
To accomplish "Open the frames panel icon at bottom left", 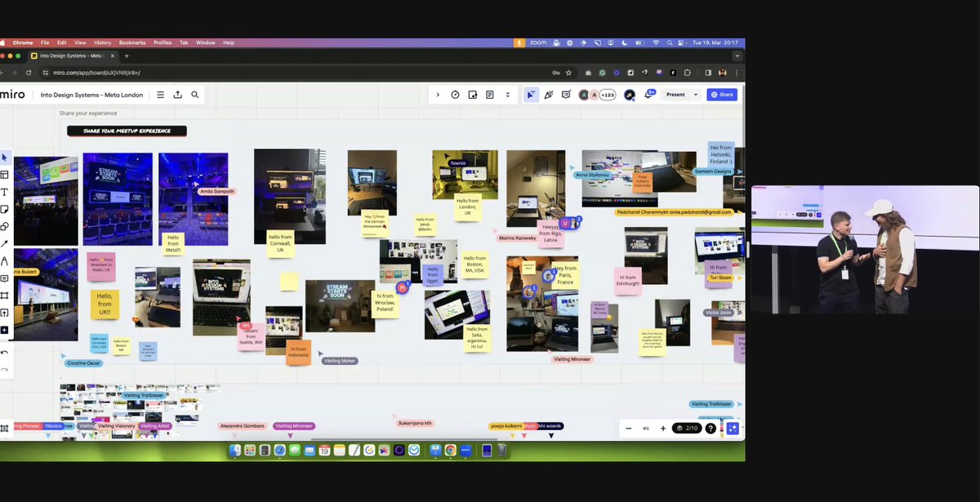I will pyautogui.click(x=4, y=428).
